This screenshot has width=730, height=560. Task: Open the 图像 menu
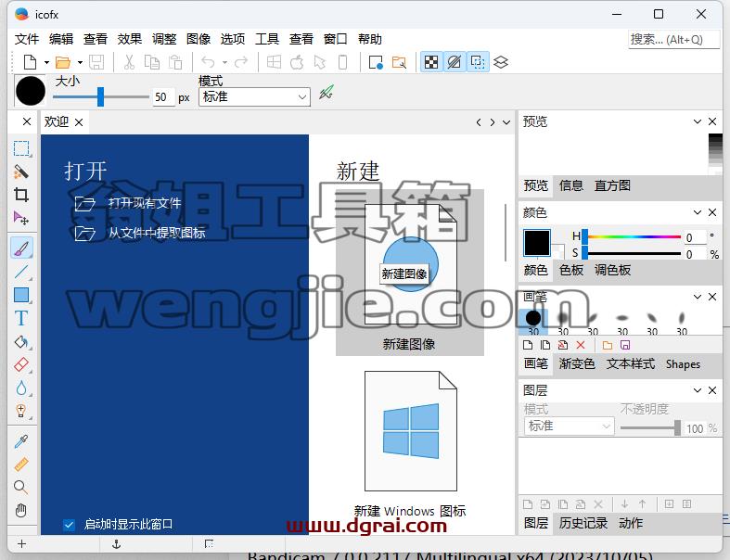click(x=199, y=39)
